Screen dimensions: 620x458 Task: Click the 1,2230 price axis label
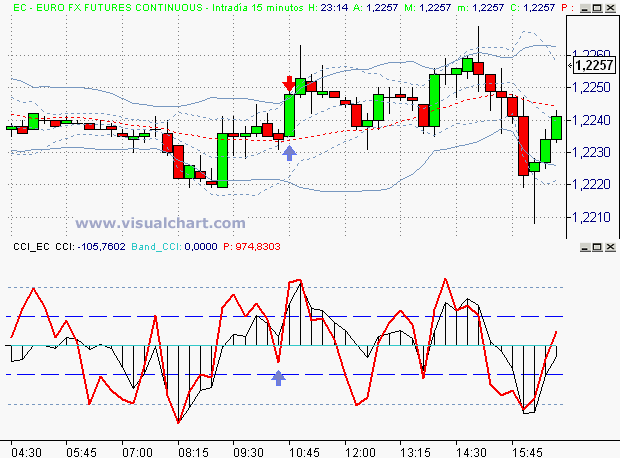tap(592, 152)
